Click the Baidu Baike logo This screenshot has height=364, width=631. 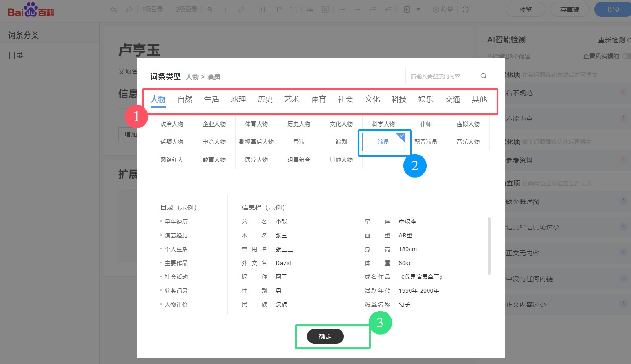pos(31,10)
